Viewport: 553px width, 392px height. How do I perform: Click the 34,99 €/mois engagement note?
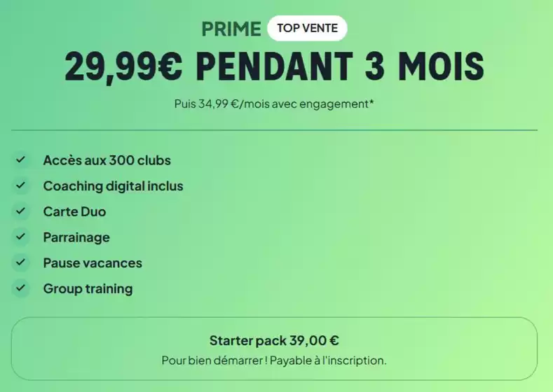[272, 104]
